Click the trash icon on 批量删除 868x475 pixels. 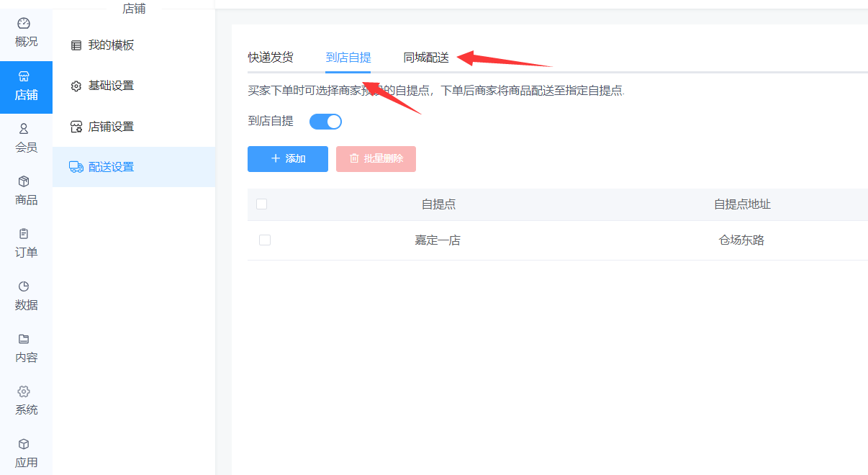[x=354, y=158]
